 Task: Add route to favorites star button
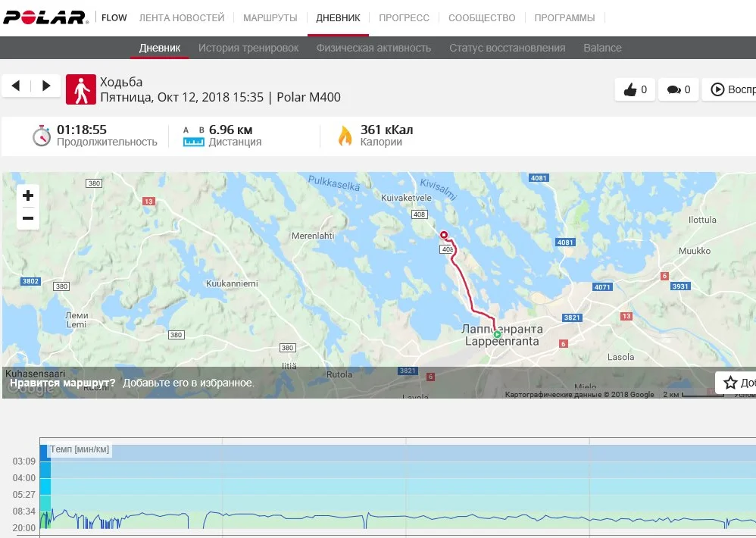pos(736,383)
